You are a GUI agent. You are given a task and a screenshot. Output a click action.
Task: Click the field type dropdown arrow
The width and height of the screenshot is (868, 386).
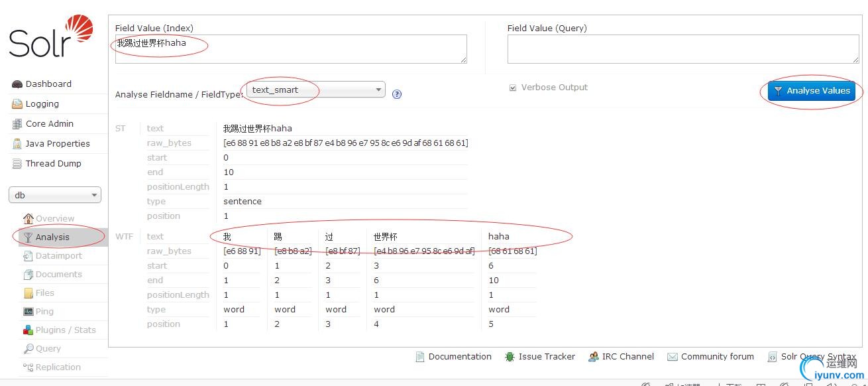point(378,90)
